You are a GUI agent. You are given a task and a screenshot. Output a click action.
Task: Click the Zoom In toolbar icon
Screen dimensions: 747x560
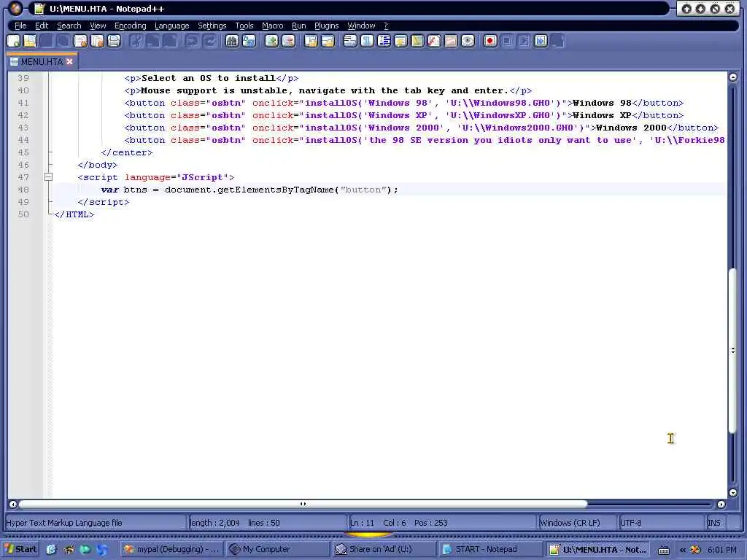click(x=271, y=41)
